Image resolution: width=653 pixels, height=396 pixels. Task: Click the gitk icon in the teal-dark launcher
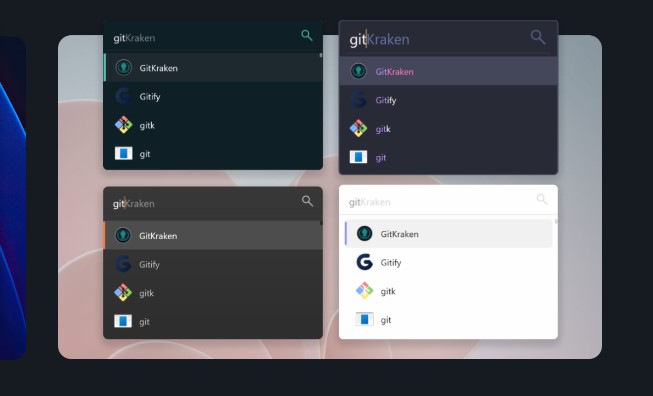click(x=124, y=125)
